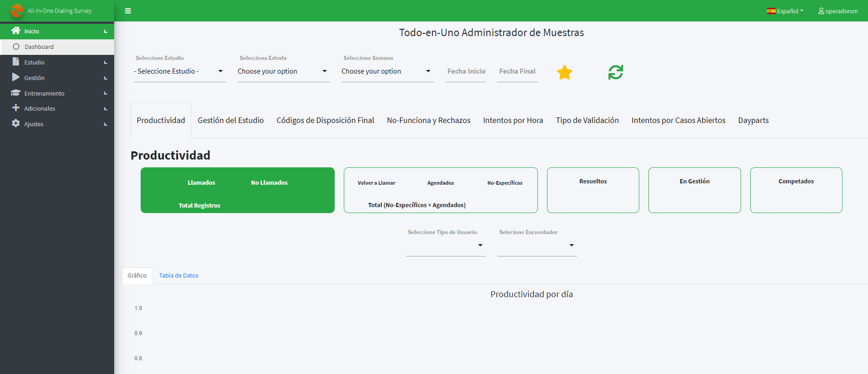Open the Seleccione Semana dropdown
Viewport: 868px width, 374px height.
click(x=387, y=71)
